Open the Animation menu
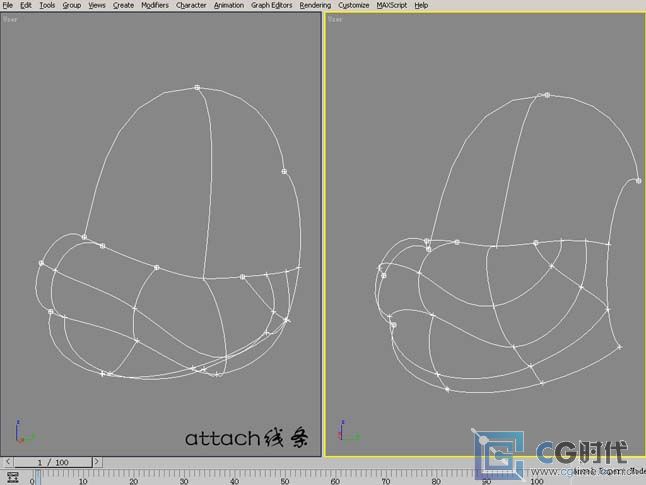 pyautogui.click(x=229, y=5)
